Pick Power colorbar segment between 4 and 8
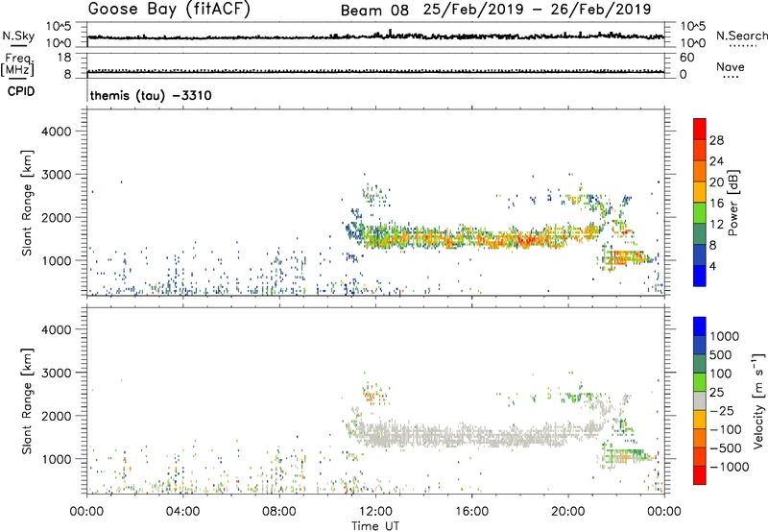The image size is (768, 532). [x=700, y=254]
